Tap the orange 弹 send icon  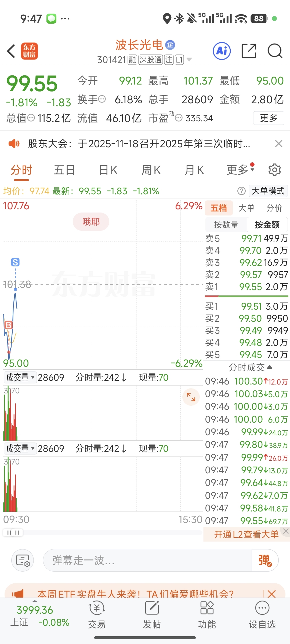(265, 560)
